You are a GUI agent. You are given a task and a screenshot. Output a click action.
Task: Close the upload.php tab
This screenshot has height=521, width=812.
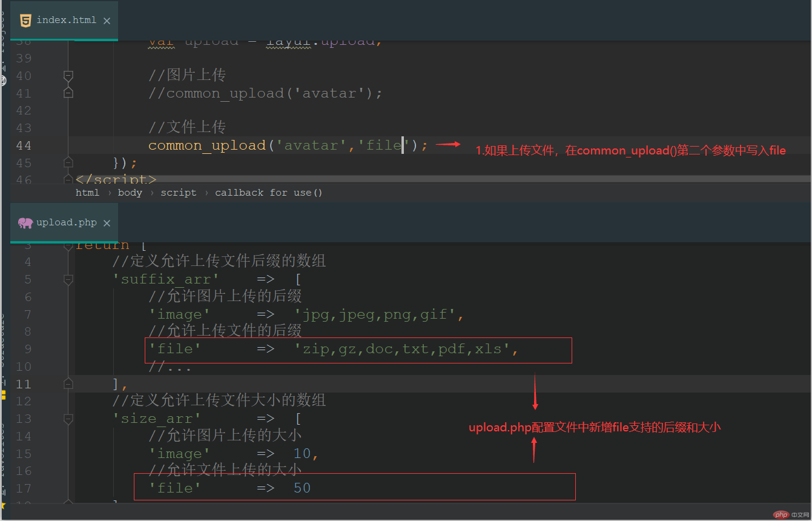(x=107, y=223)
